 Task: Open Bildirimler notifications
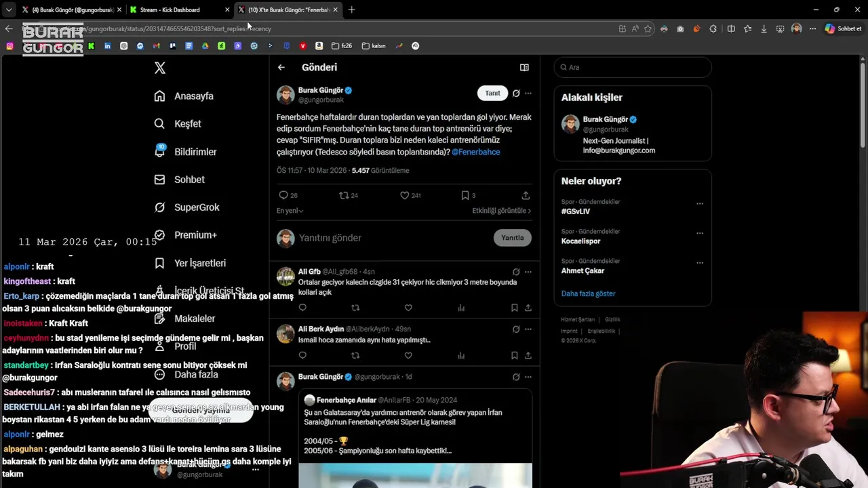click(185, 152)
